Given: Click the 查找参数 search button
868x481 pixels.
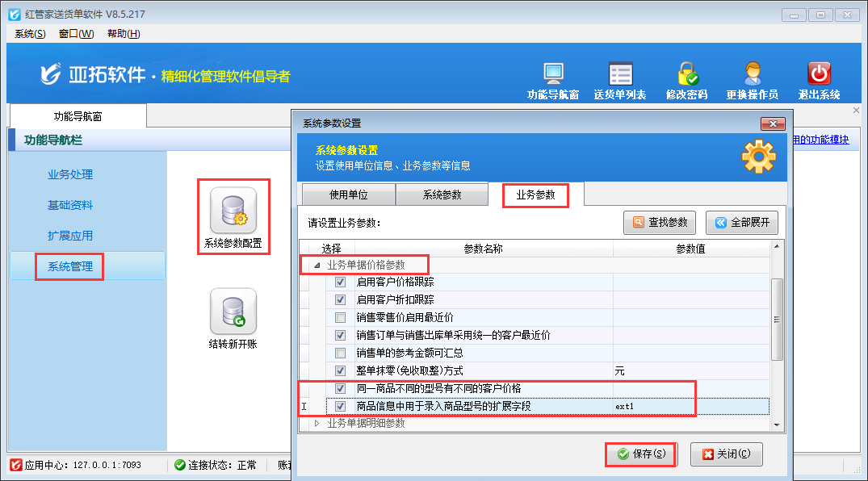Looking at the screenshot, I should [660, 223].
